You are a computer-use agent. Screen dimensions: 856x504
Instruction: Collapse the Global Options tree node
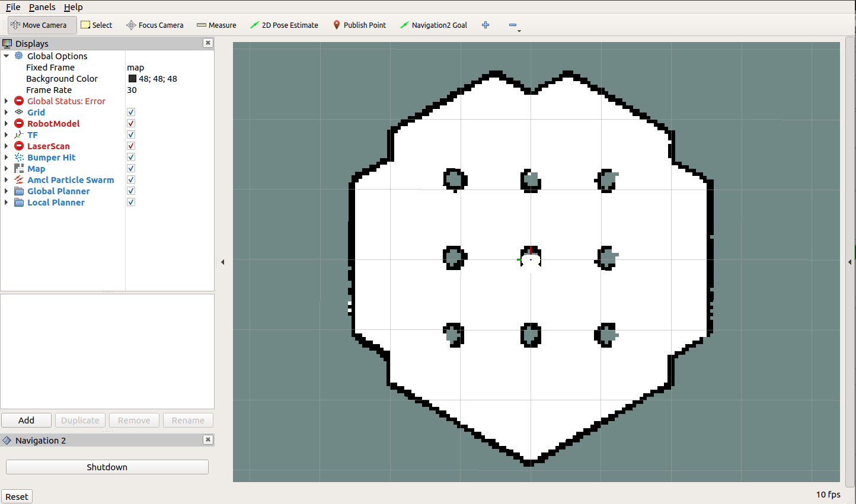(7, 56)
